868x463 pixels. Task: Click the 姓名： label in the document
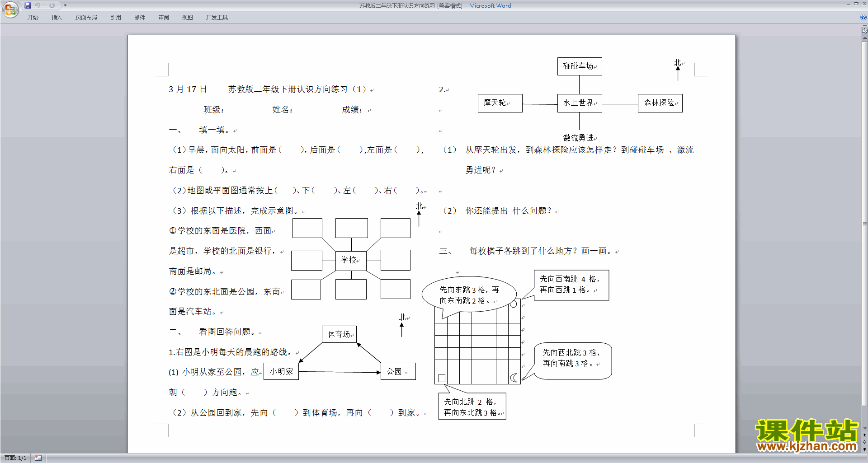[283, 110]
